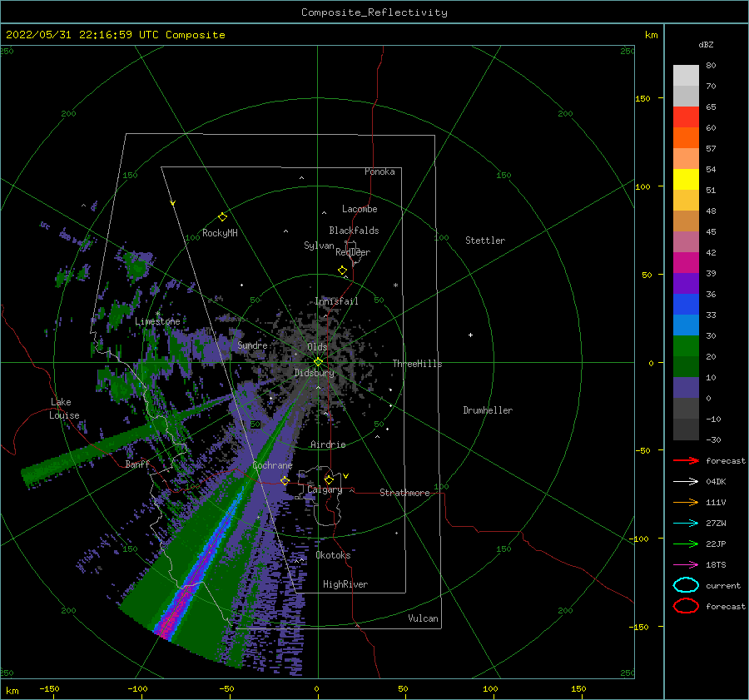Select the yellow diamond marker below RedDeer

342,271
